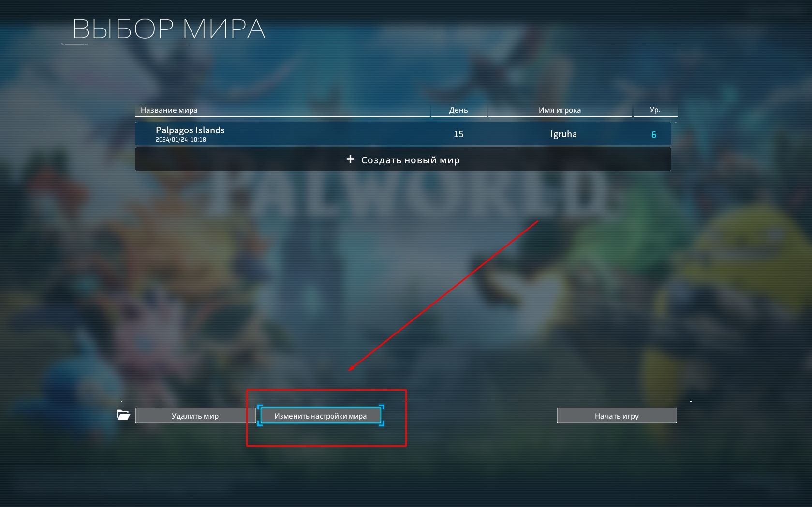Click the yellow creature in the background art
Viewport: 812px width, 507px height.
744,256
